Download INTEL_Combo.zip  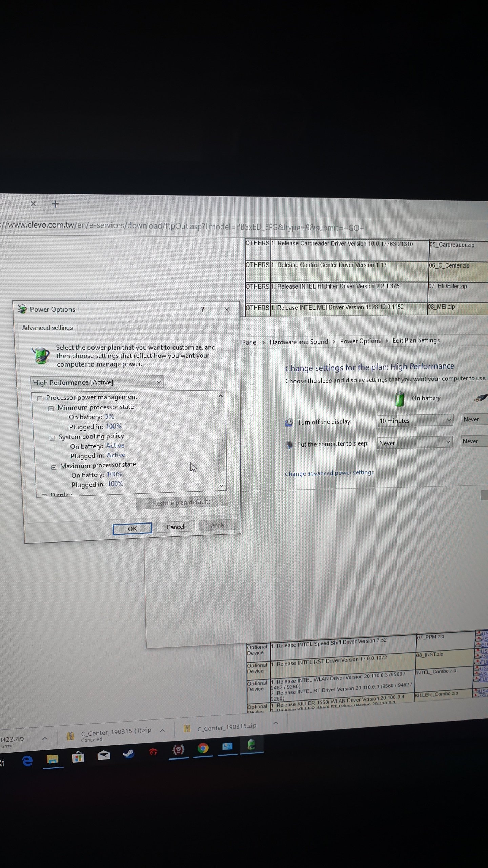pos(436,672)
